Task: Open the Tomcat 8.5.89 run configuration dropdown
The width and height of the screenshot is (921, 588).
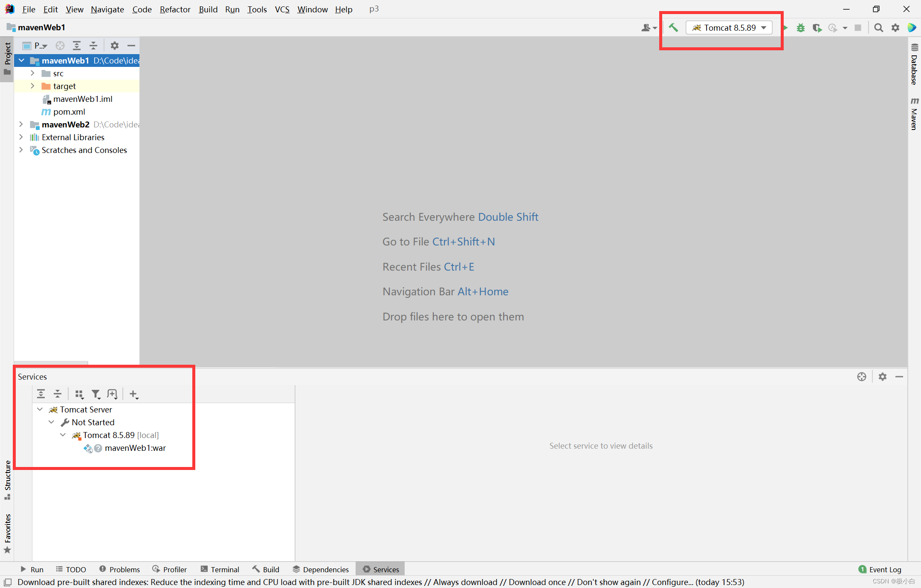Action: click(729, 28)
